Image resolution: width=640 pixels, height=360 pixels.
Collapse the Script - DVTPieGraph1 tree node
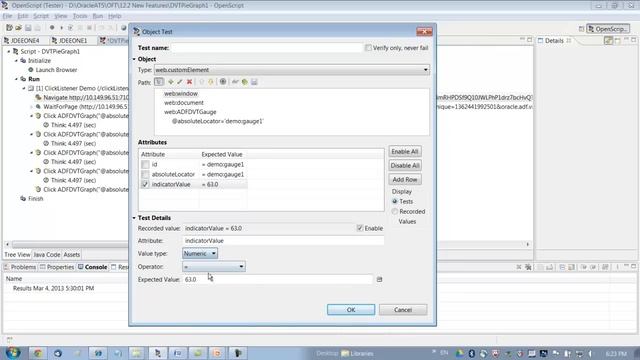tap(9, 51)
